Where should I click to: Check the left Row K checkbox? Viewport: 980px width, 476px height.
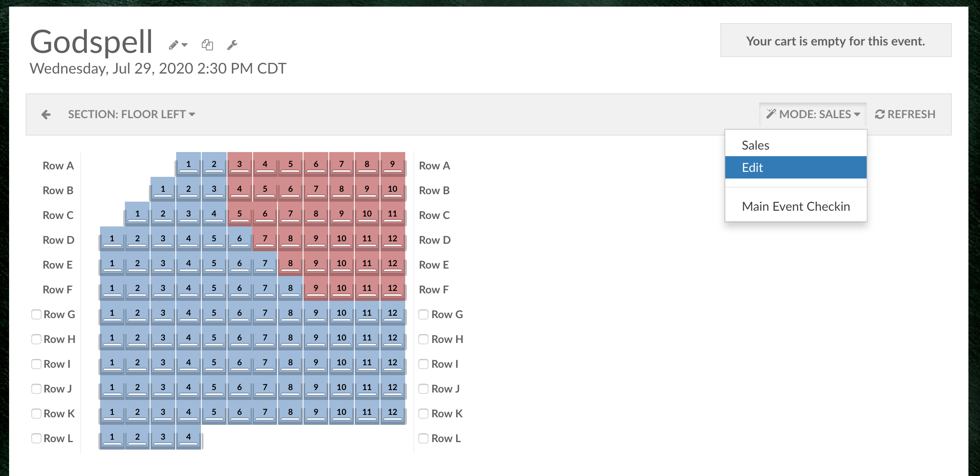click(x=36, y=414)
